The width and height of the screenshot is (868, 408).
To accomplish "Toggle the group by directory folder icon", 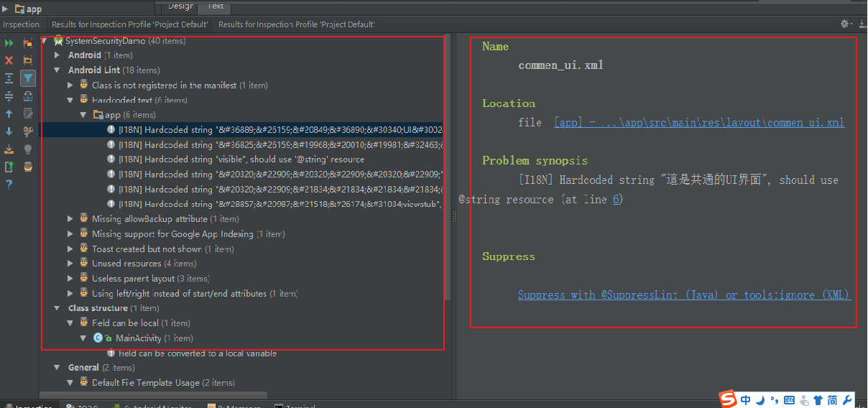I will tap(28, 60).
